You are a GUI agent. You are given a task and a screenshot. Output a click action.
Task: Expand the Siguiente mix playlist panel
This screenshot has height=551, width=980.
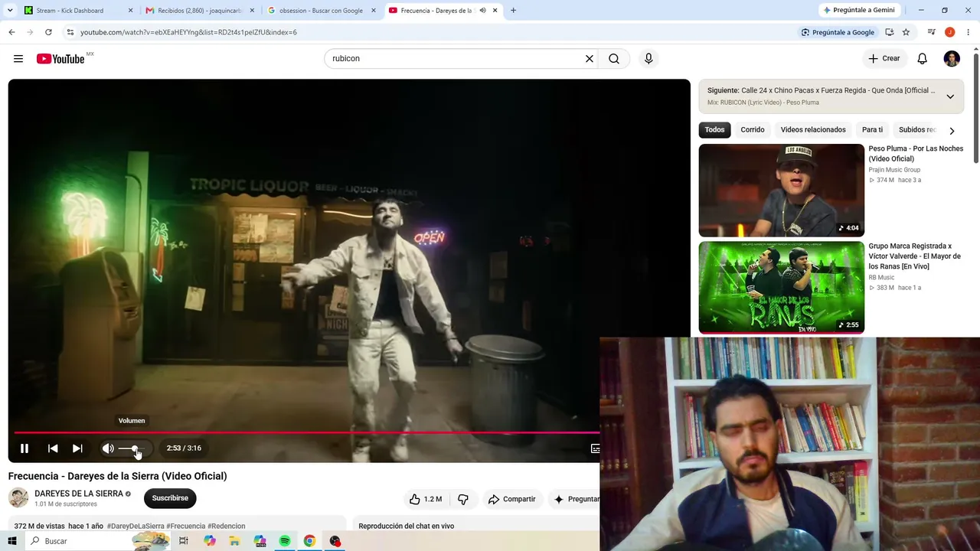click(950, 96)
